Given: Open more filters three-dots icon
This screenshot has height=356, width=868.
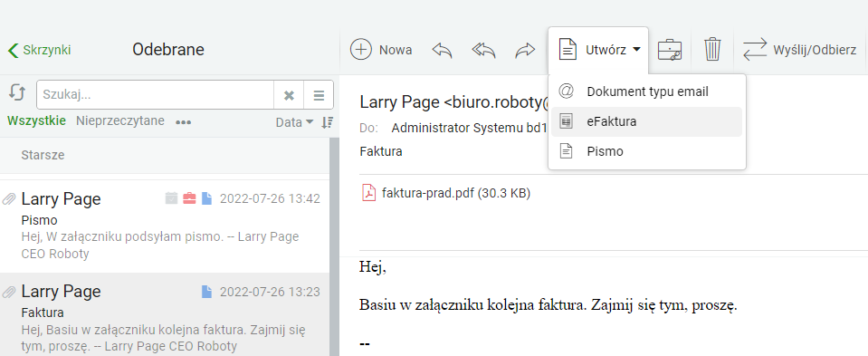Looking at the screenshot, I should point(183,122).
